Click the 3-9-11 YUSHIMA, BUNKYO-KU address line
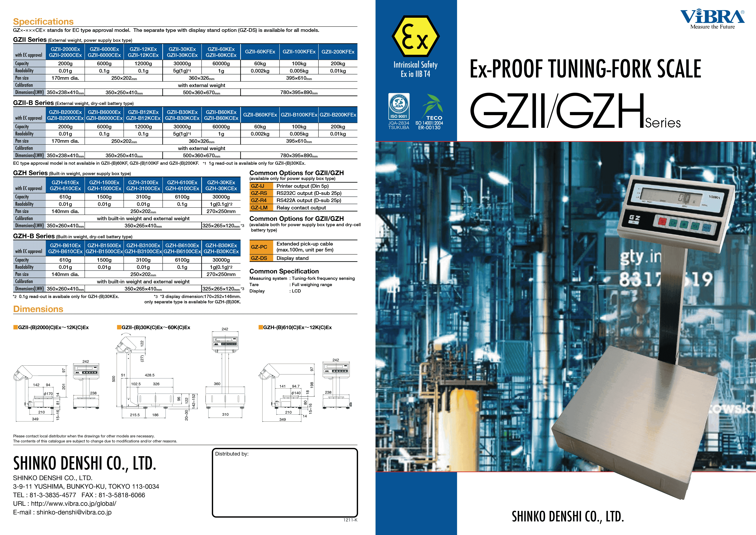This screenshot has height=535, width=756. pyautogui.click(x=86, y=487)
